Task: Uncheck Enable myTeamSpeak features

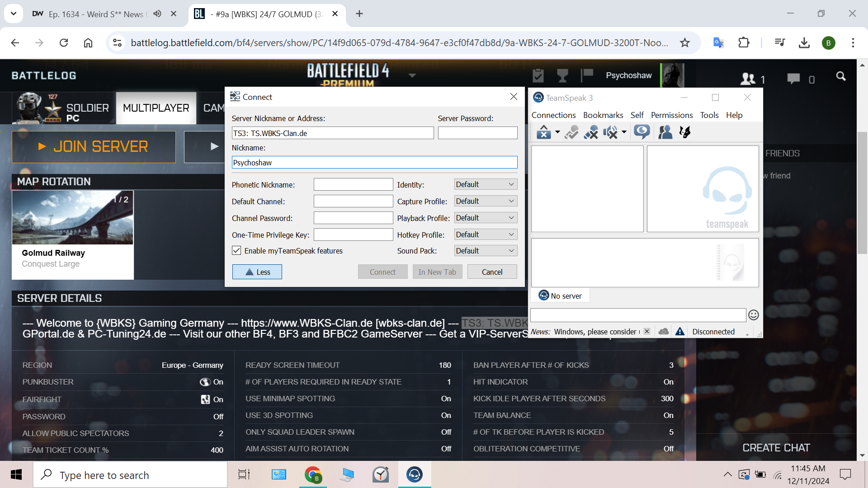Action: 236,251
